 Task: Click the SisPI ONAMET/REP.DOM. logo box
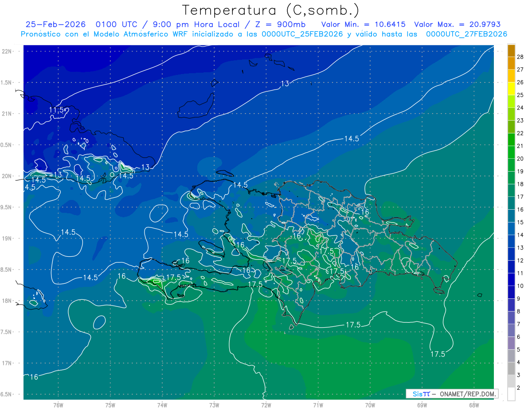click(452, 394)
